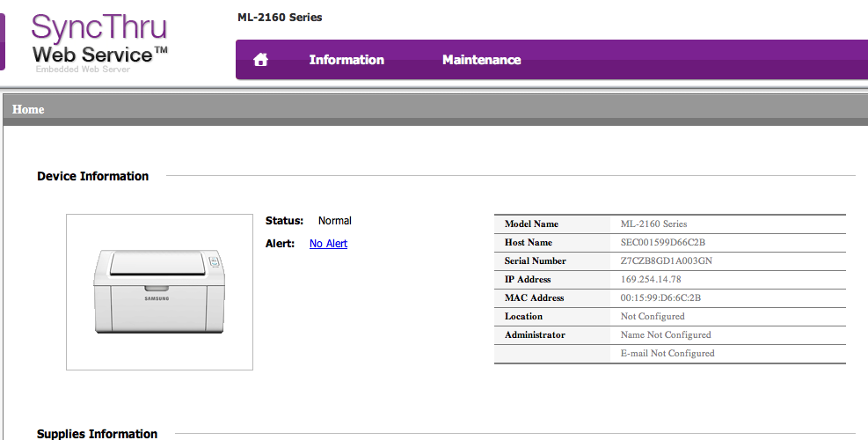The image size is (868, 440).
Task: Click the ML-2160 Series page title
Action: 280,18
